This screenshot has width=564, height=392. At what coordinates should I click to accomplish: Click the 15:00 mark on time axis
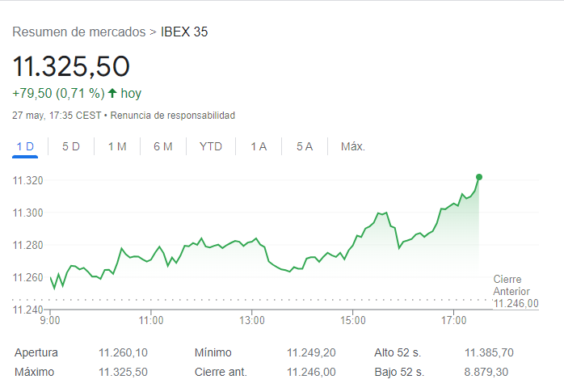(353, 321)
